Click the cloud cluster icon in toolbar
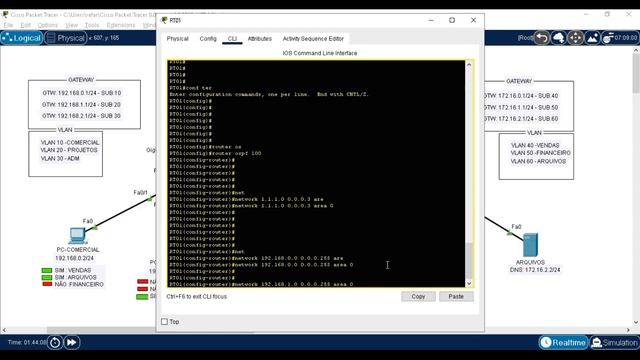Image resolution: width=640 pixels, height=360 pixels. pos(559,38)
